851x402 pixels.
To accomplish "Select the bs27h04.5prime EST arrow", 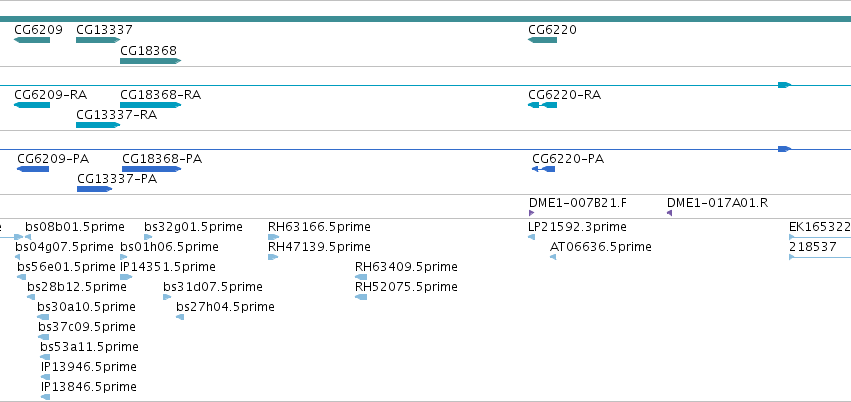I will pos(180,317).
